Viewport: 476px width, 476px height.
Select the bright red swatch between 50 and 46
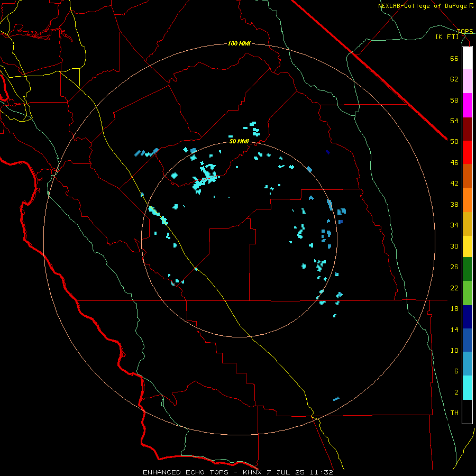pyautogui.click(x=467, y=153)
